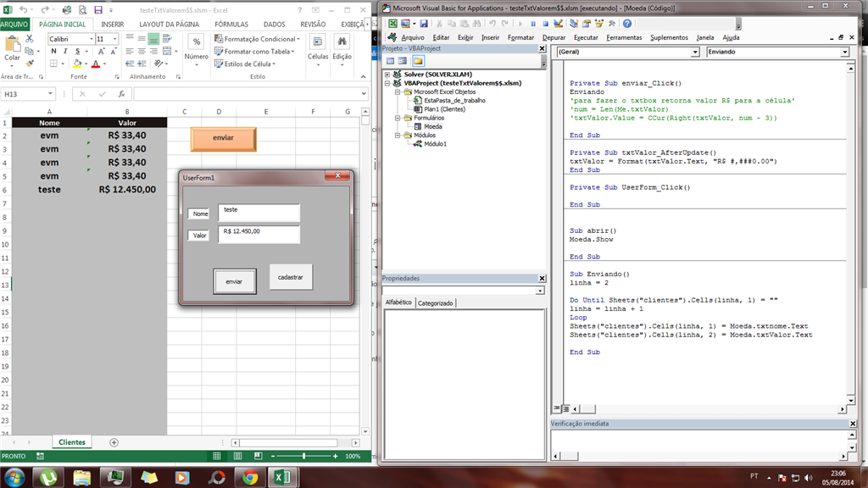Open the INSERIR ribbon tab in Excel
The width and height of the screenshot is (868, 488).
[x=113, y=25]
